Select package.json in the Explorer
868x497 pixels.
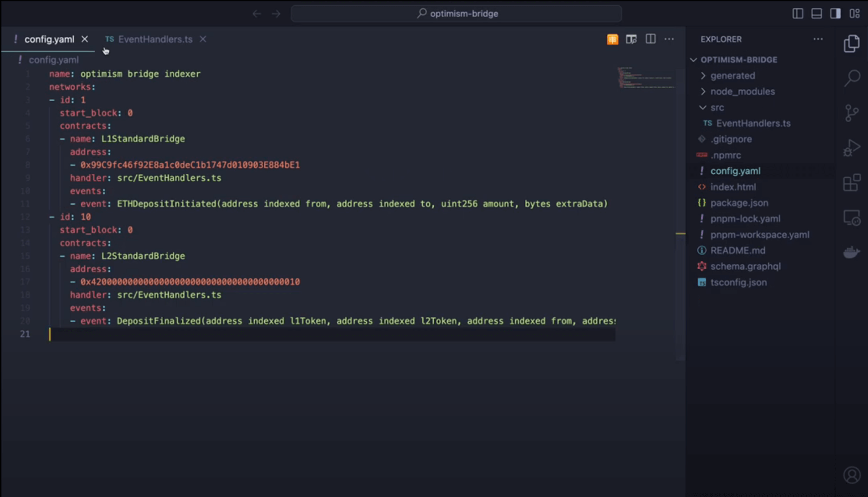coord(739,203)
